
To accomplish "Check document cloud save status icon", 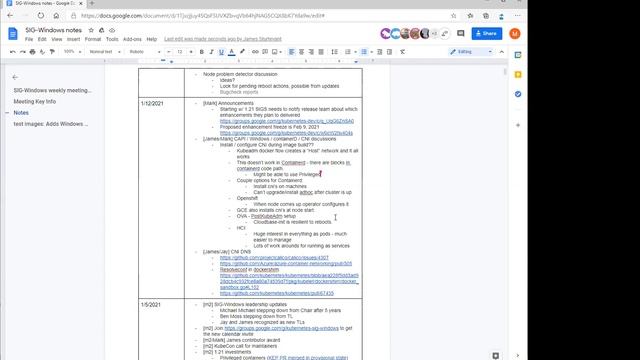I will pyautogui.click(x=112, y=30).
